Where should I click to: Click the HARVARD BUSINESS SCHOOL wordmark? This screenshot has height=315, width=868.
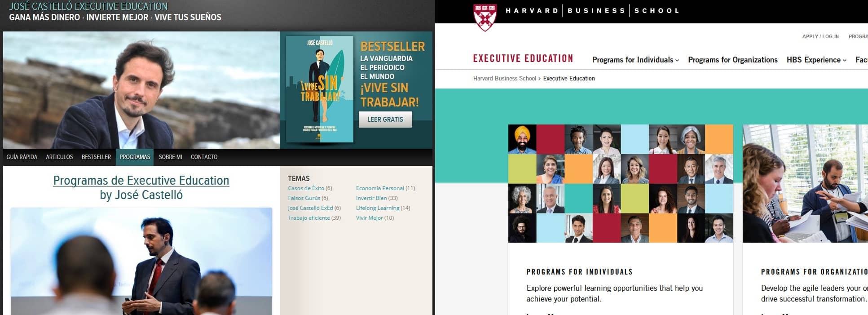pos(592,10)
